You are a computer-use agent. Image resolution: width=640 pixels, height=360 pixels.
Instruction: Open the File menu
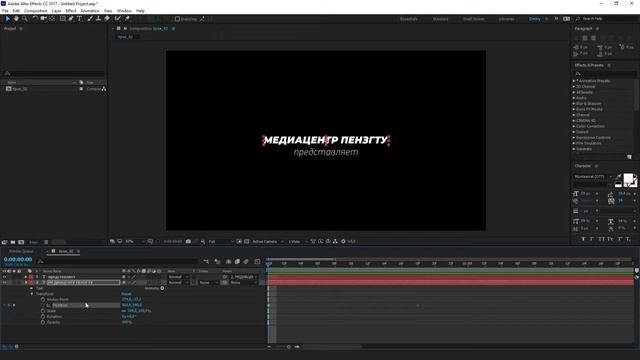coord(5,11)
